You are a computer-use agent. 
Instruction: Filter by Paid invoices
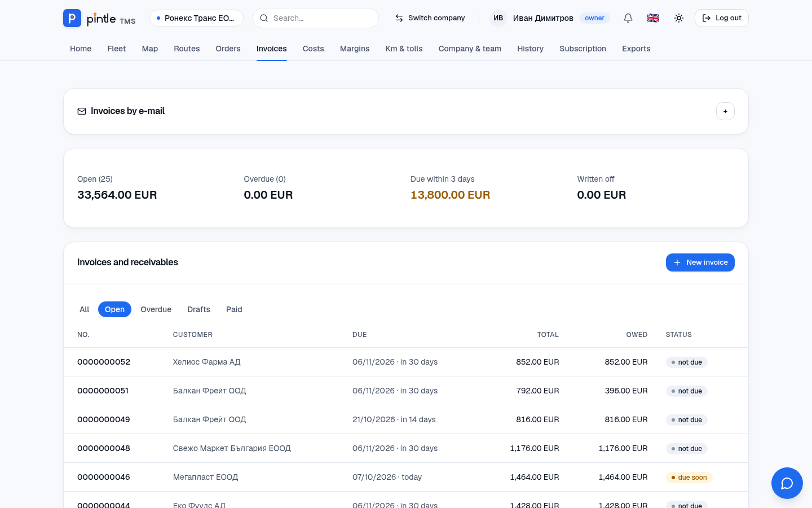coord(234,309)
